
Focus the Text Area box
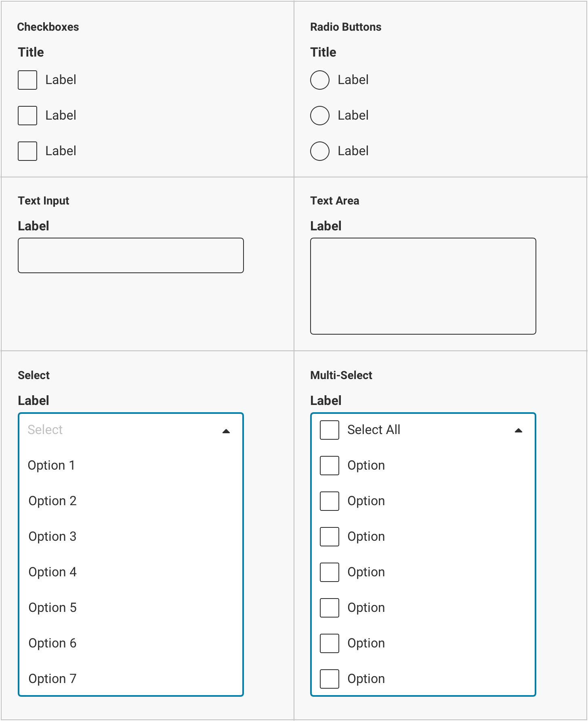point(423,286)
